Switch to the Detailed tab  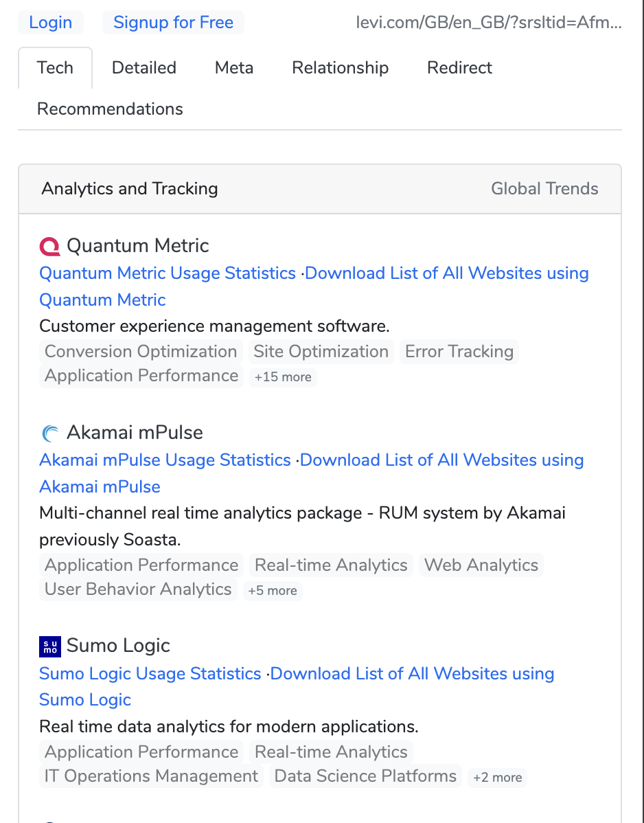143,67
